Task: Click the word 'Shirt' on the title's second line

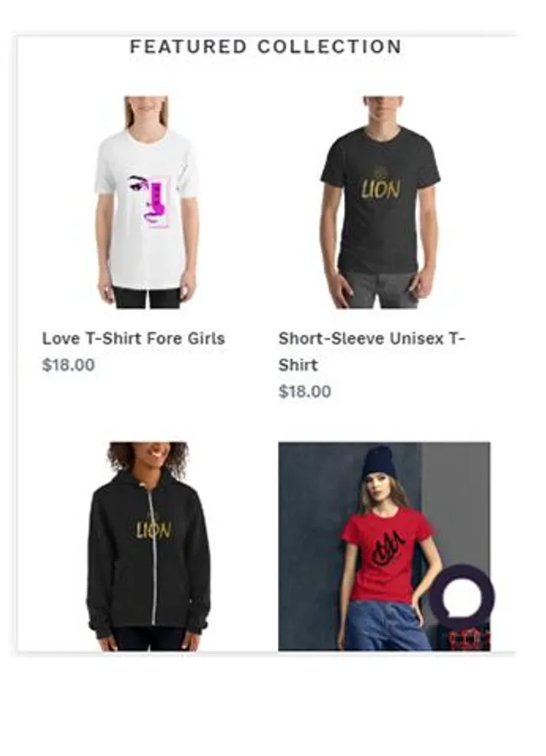Action: [x=297, y=365]
